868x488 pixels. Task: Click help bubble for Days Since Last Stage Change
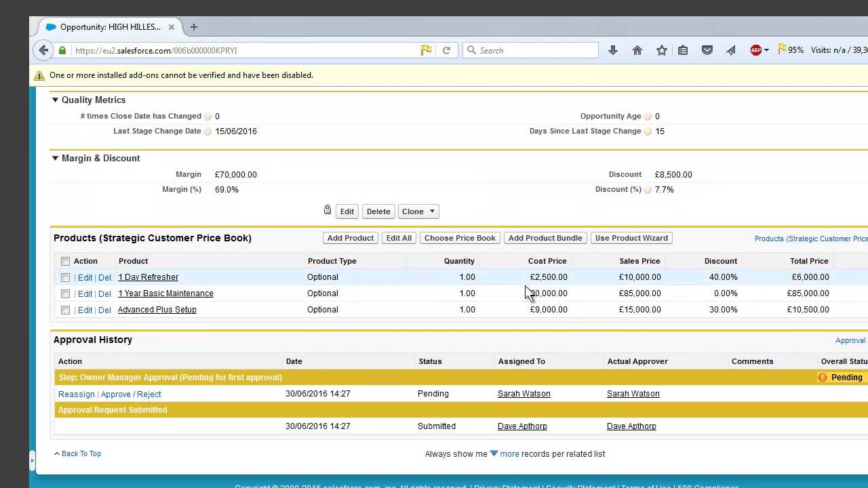pyautogui.click(x=648, y=131)
